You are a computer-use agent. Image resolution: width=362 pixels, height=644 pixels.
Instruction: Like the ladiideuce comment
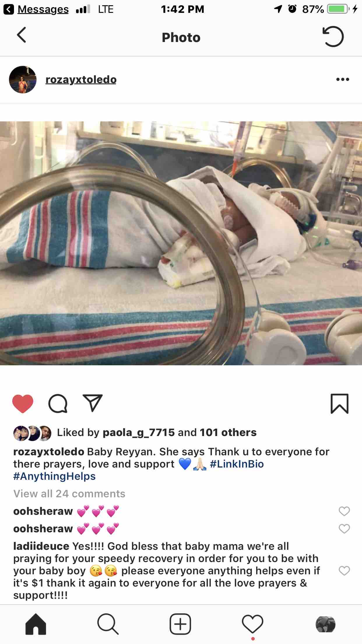pyautogui.click(x=344, y=570)
